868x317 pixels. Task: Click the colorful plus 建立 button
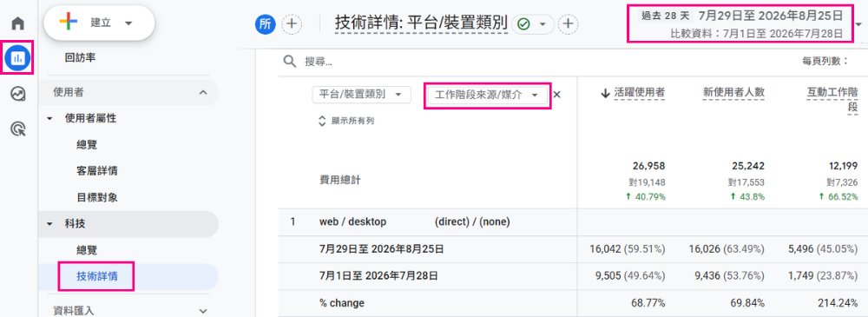pyautogui.click(x=99, y=23)
